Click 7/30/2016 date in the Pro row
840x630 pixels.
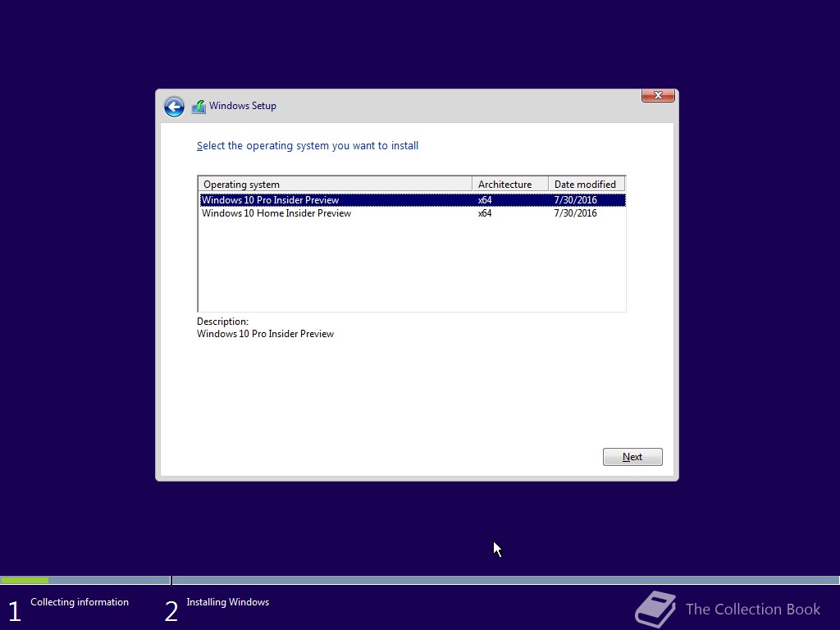pyautogui.click(x=575, y=200)
